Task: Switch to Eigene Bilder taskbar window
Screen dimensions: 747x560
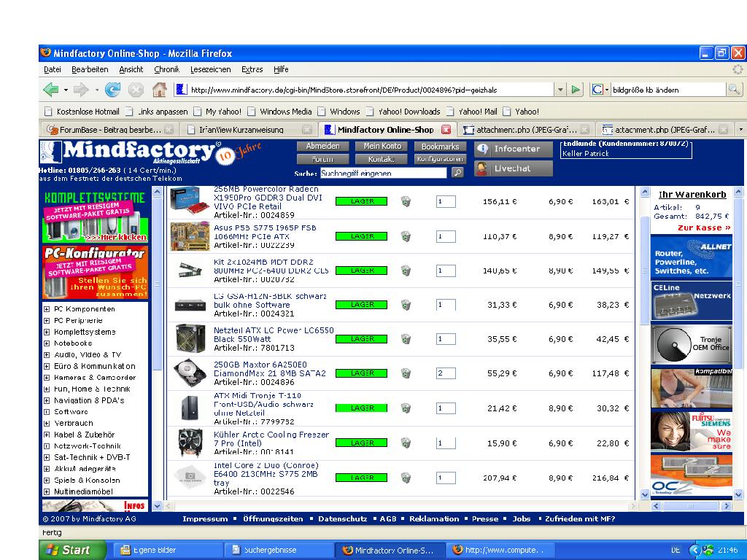Action: (x=168, y=551)
